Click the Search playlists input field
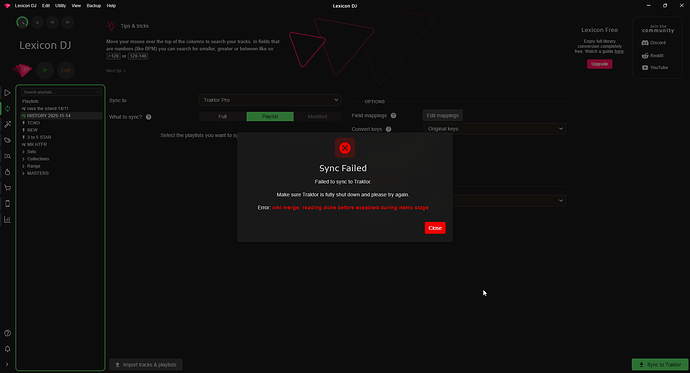This screenshot has height=373, width=690. pyautogui.click(x=61, y=92)
